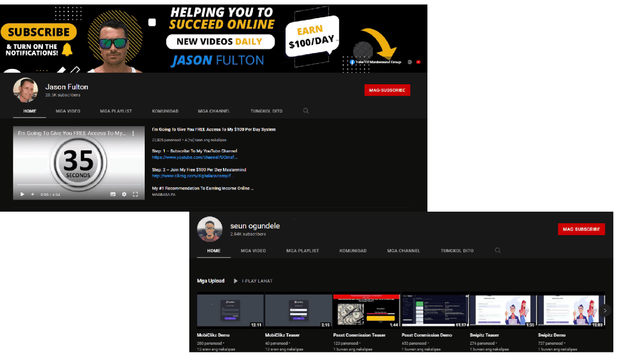
Task: Open Pssst Commission Demo thumbnail
Action: pyautogui.click(x=435, y=311)
